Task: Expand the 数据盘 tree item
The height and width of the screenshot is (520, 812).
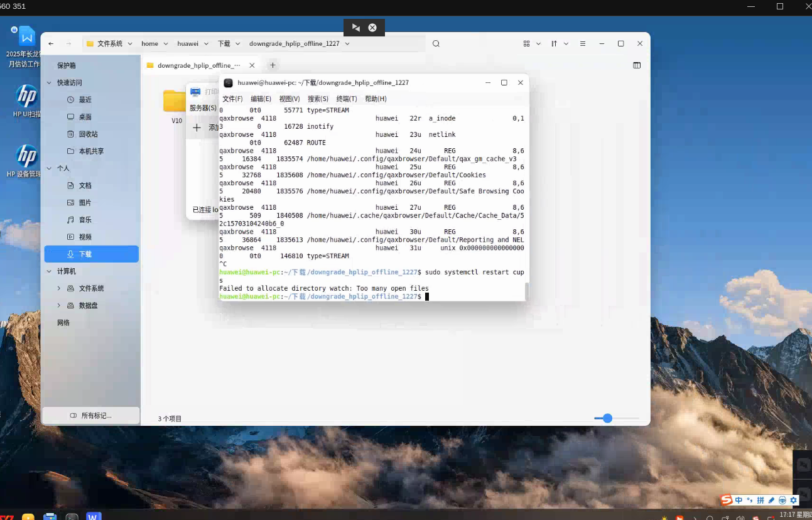Action: click(x=59, y=305)
